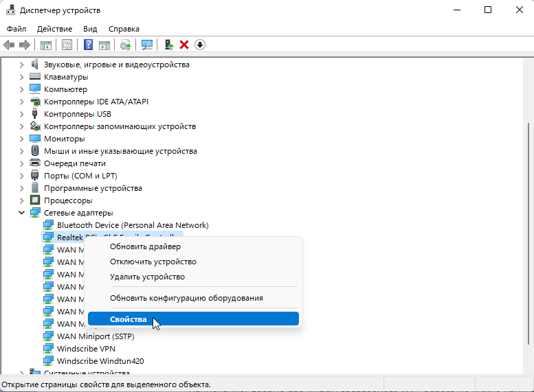Click the monitor icon next to Компьютер
The image size is (534, 392).
pos(35,89)
